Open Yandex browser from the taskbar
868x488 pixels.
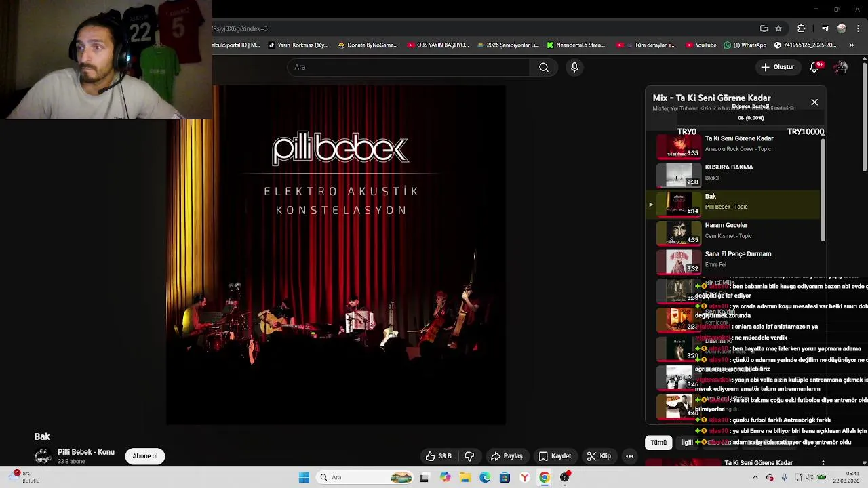(x=525, y=478)
